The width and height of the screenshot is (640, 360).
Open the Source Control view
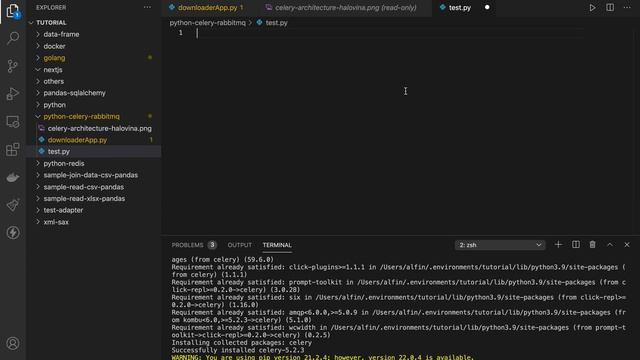click(13, 66)
